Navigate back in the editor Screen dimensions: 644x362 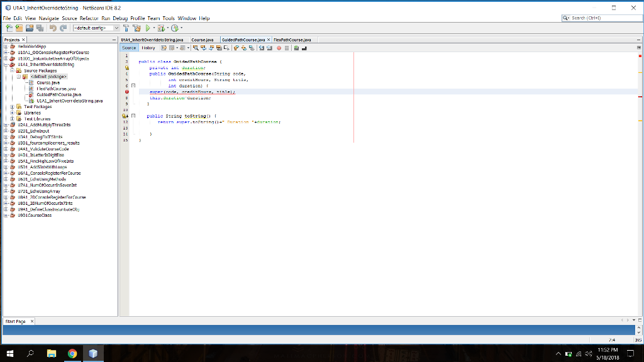[x=172, y=48]
